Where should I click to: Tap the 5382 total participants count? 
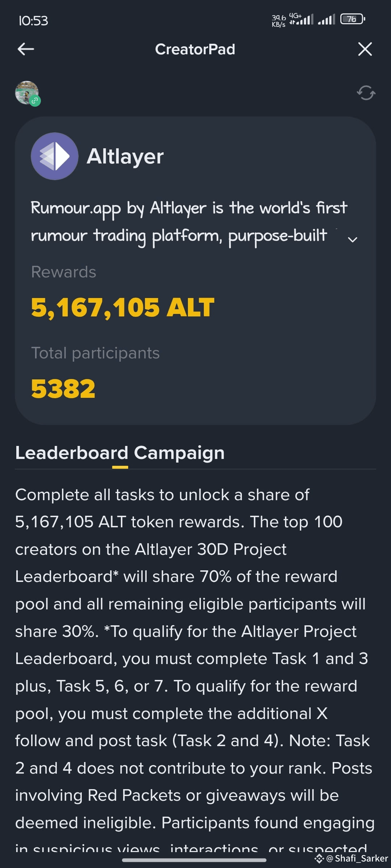pos(63,389)
